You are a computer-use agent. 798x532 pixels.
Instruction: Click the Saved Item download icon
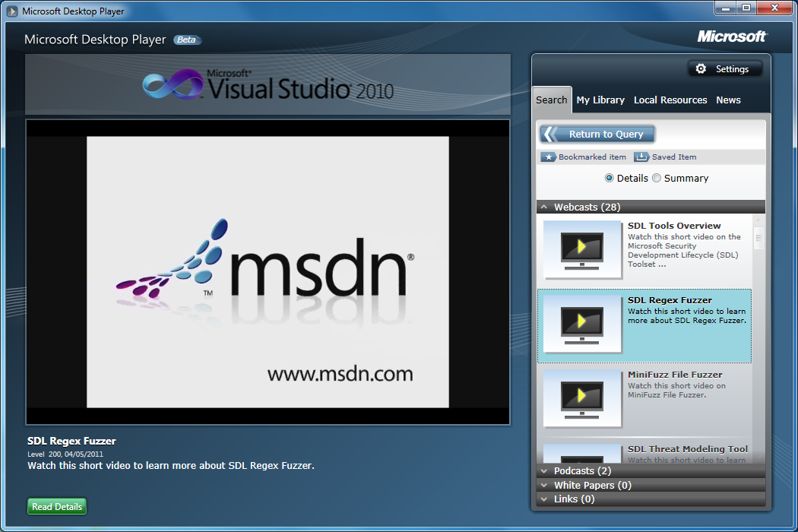pos(641,157)
